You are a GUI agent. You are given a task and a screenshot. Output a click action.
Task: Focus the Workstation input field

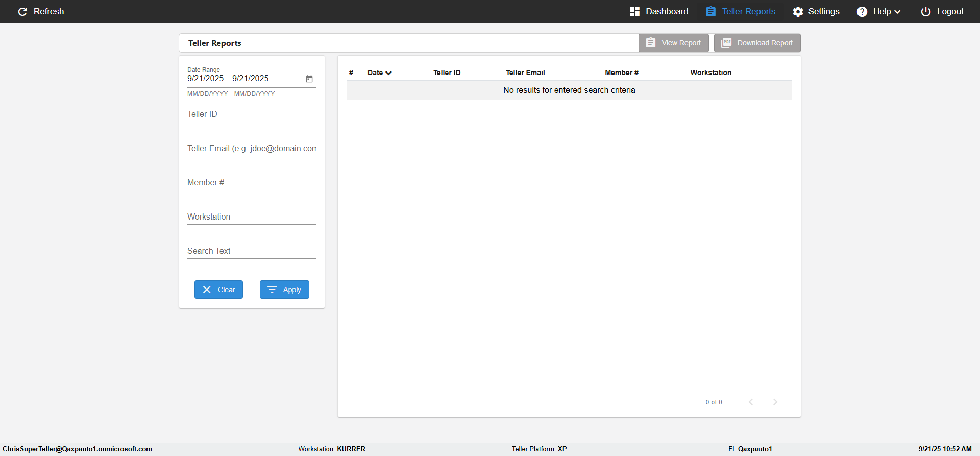click(x=252, y=217)
